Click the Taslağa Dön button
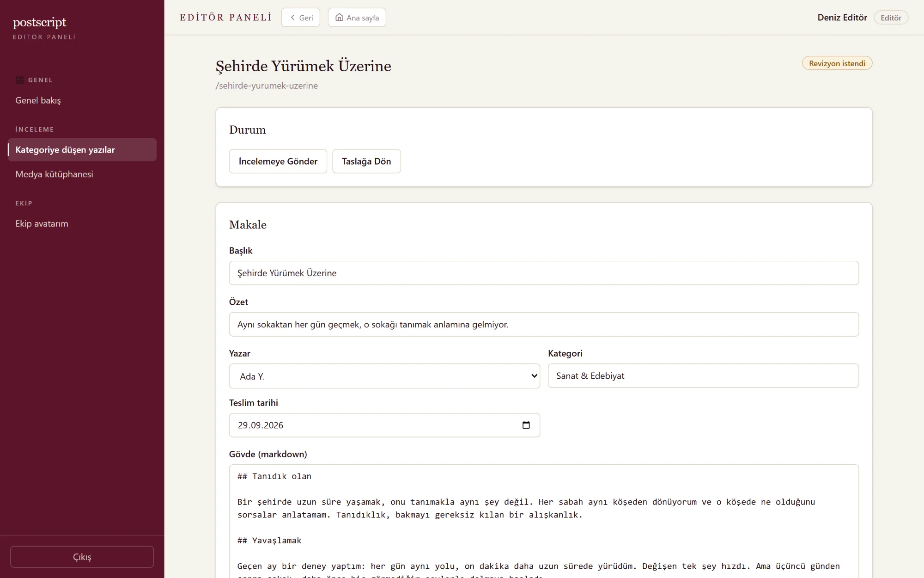Screen dimensions: 924x578 tap(366, 161)
